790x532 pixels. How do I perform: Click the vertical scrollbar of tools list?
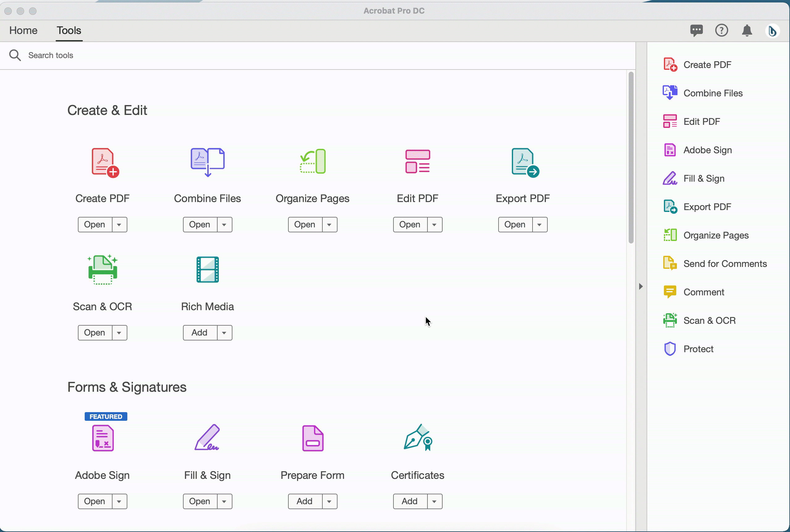(x=631, y=158)
